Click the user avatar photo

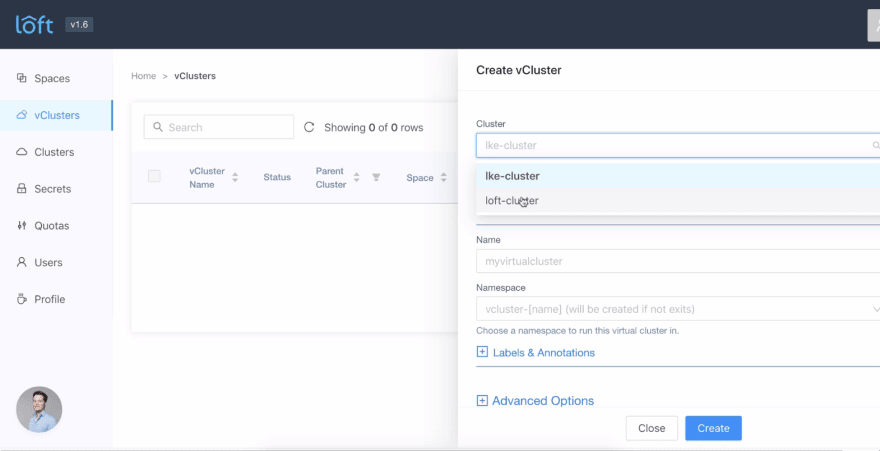click(39, 409)
